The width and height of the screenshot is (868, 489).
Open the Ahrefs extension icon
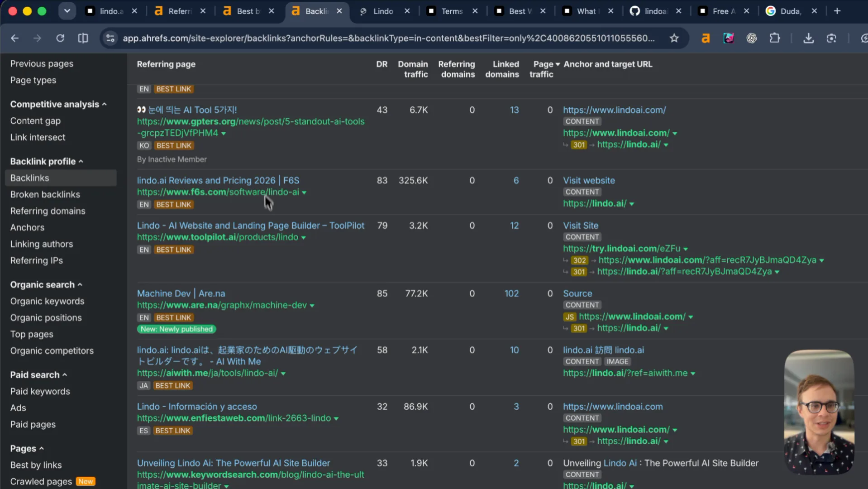click(706, 38)
